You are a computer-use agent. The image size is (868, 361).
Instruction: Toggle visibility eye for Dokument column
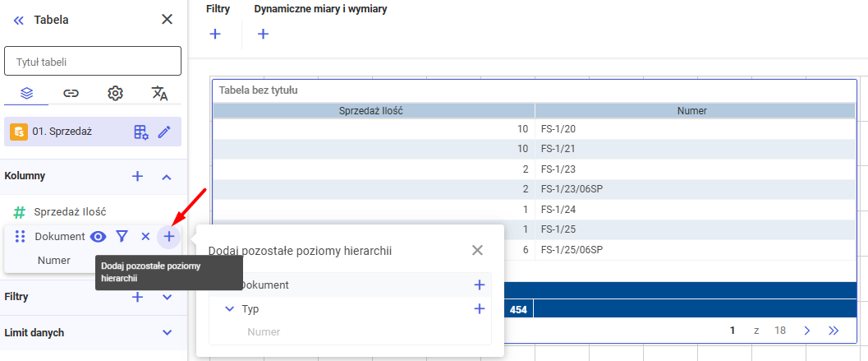click(x=98, y=237)
